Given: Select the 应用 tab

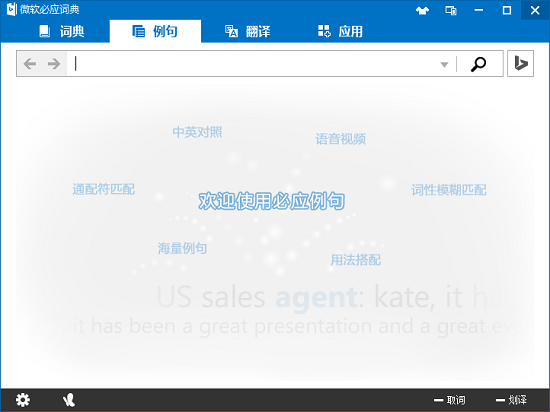Looking at the screenshot, I should (340, 31).
